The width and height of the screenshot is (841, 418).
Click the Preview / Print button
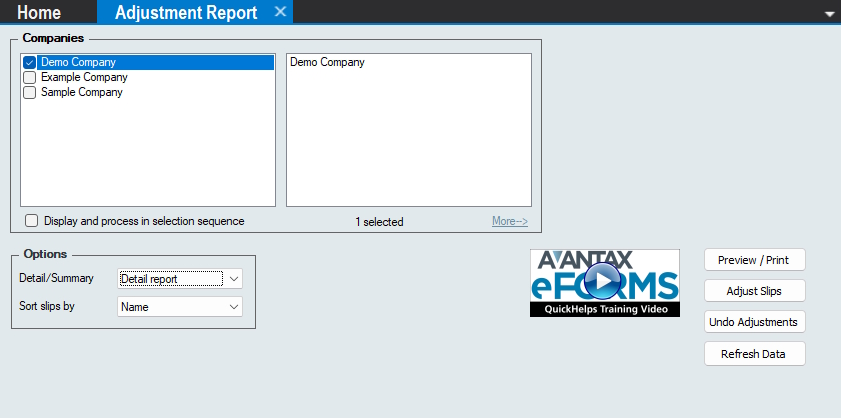pos(754,260)
